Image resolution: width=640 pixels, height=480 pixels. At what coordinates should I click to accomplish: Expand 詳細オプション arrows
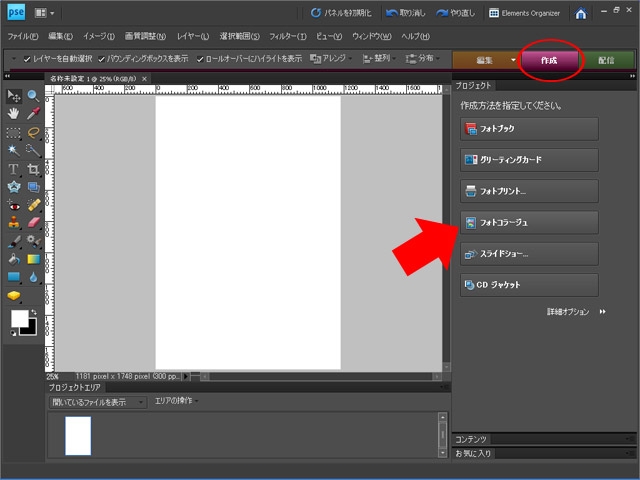pos(602,312)
